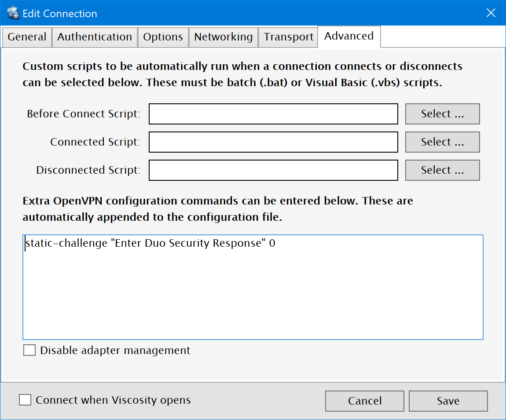Cancel the connection edits
Viewport: 506px width, 420px height.
tap(364, 401)
